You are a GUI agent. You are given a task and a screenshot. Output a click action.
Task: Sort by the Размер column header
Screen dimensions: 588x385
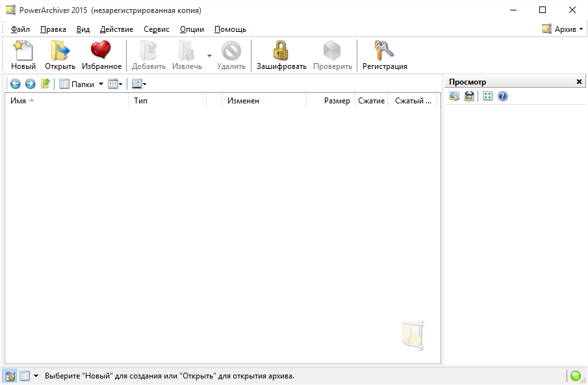(331, 101)
